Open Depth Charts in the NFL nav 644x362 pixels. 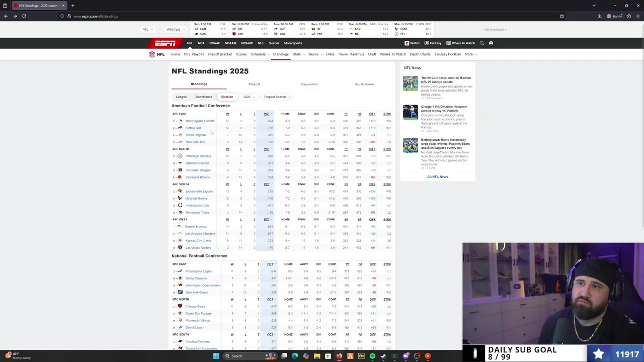(420, 54)
